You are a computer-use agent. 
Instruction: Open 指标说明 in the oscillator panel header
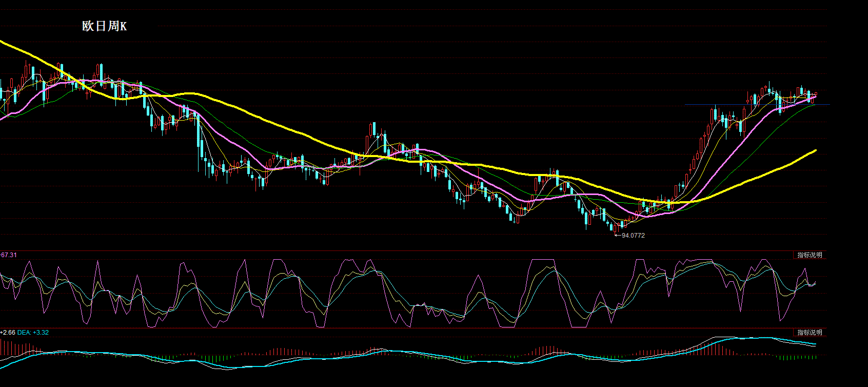point(810,255)
